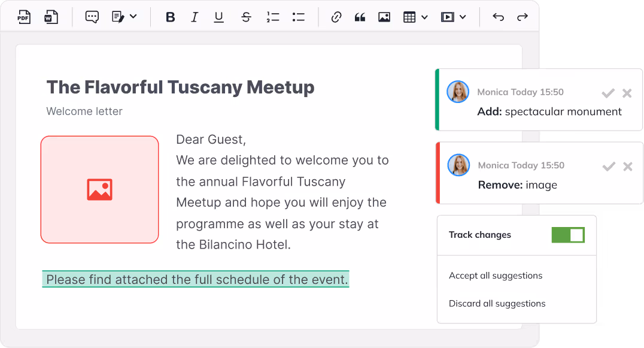Insert a hyperlink
Screen dimensions: 644x348
pos(336,17)
